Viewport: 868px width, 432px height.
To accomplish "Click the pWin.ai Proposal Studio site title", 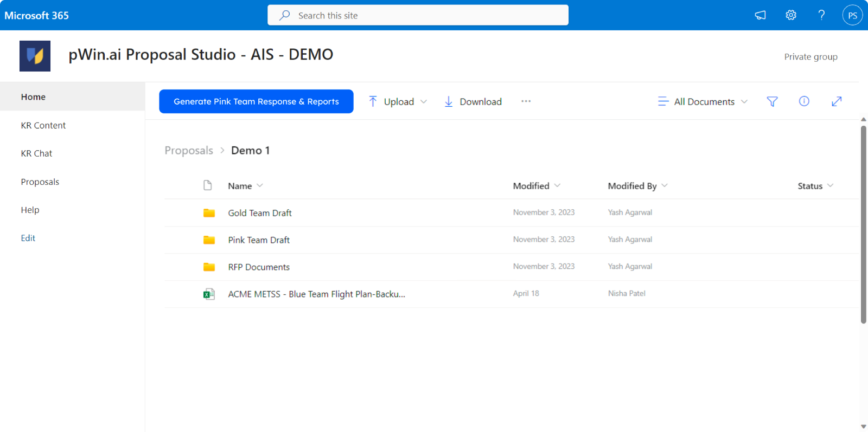I will tap(201, 54).
